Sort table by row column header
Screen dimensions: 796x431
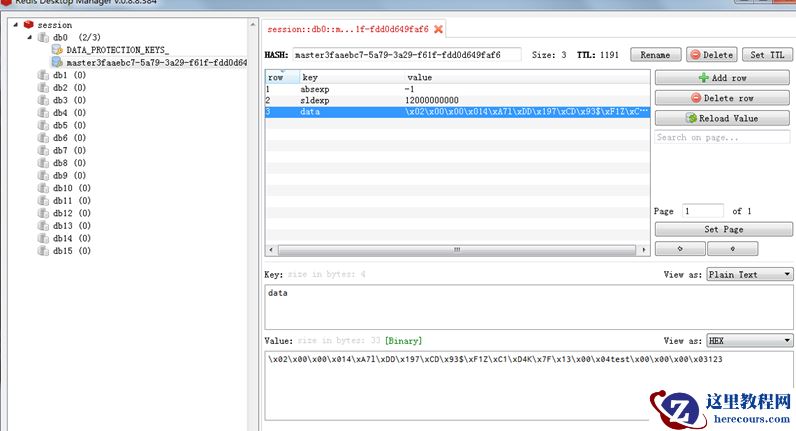pyautogui.click(x=282, y=77)
